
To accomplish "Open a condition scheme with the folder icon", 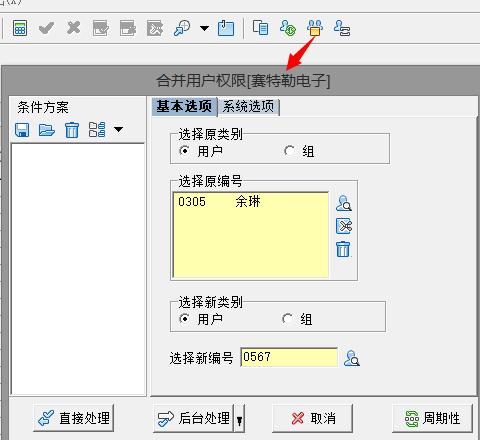I will coord(47,130).
